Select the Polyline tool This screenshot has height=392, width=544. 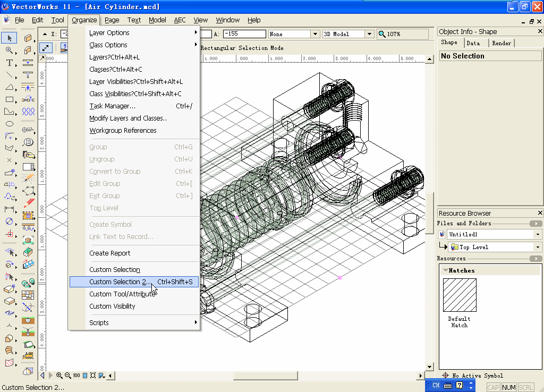[10, 112]
